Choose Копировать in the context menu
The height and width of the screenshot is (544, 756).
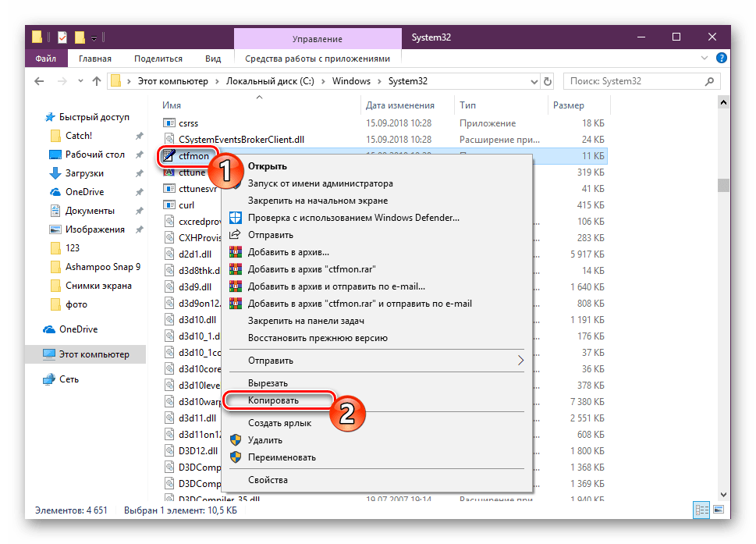pos(273,400)
